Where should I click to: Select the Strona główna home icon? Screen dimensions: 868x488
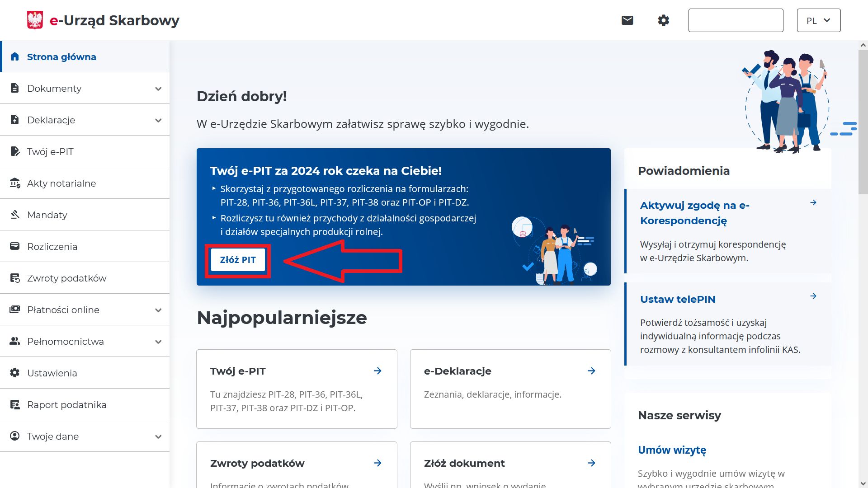pyautogui.click(x=15, y=56)
